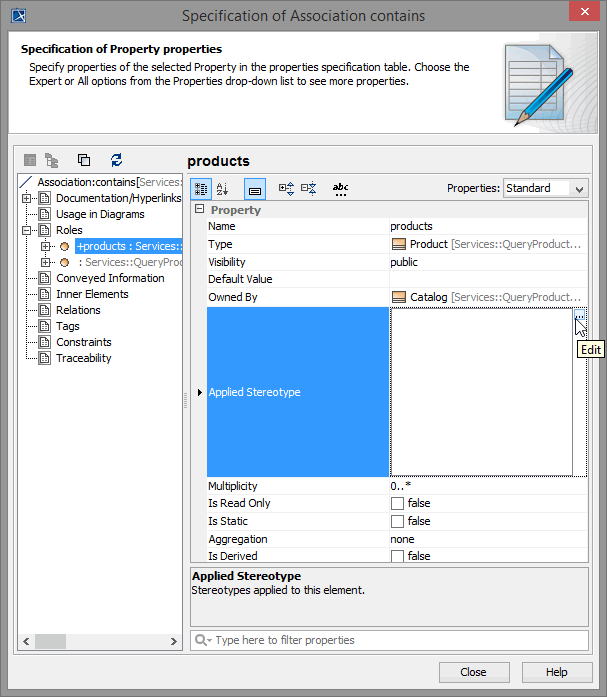Check the Is Derived checkbox
This screenshot has width=607, height=697.
[x=397, y=556]
